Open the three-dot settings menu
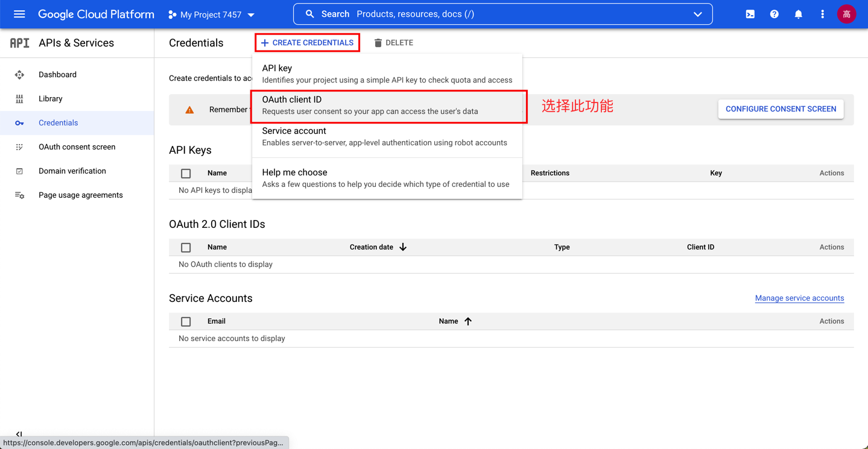This screenshot has width=868, height=449. click(x=822, y=14)
